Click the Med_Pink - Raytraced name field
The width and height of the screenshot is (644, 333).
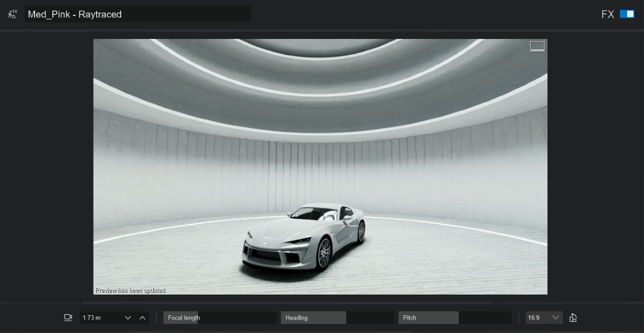pyautogui.click(x=138, y=14)
